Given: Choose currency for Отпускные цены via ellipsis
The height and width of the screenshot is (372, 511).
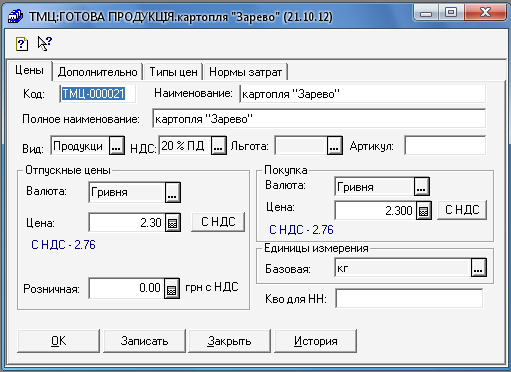Looking at the screenshot, I should (172, 192).
